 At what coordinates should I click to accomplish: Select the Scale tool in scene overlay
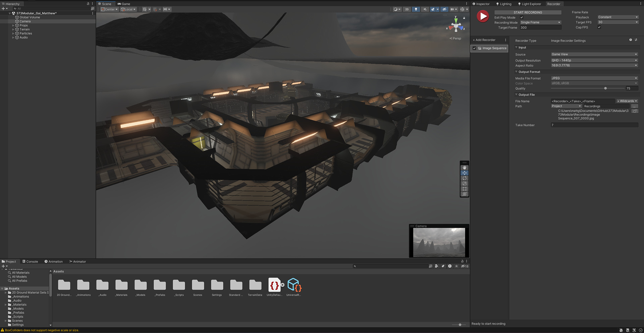point(464,184)
